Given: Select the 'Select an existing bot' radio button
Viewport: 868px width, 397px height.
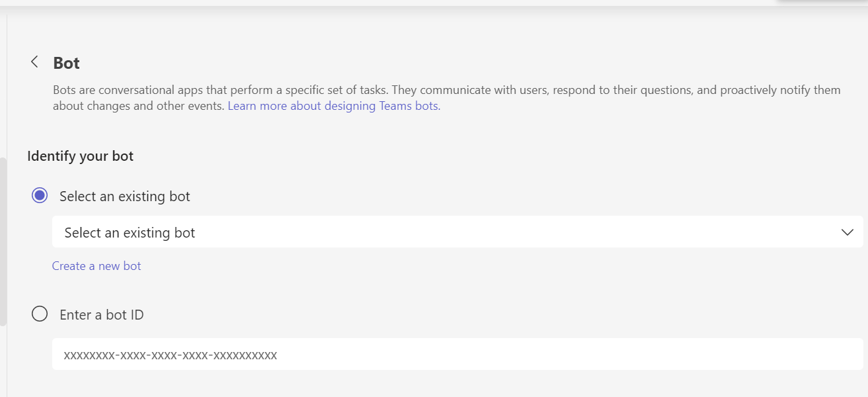Looking at the screenshot, I should (x=40, y=196).
